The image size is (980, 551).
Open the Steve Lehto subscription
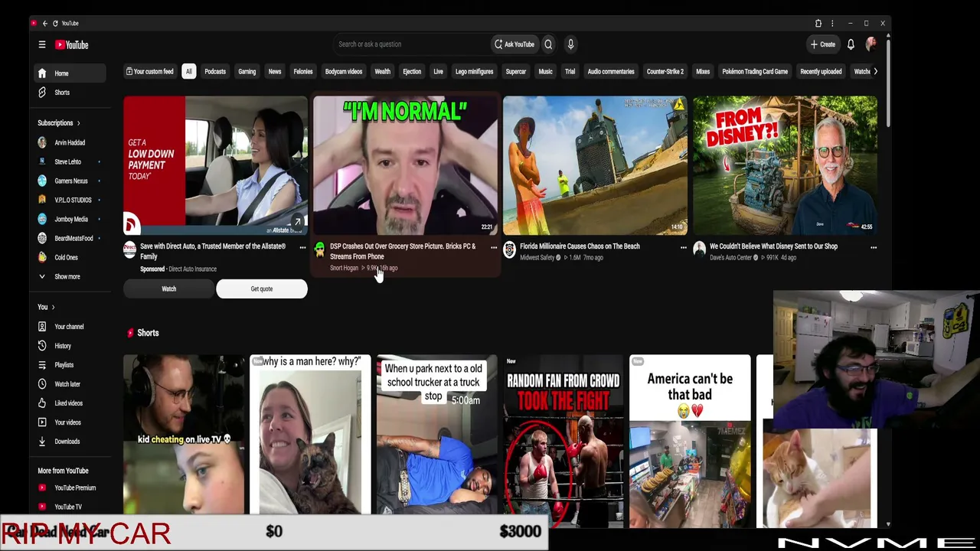pos(71,161)
